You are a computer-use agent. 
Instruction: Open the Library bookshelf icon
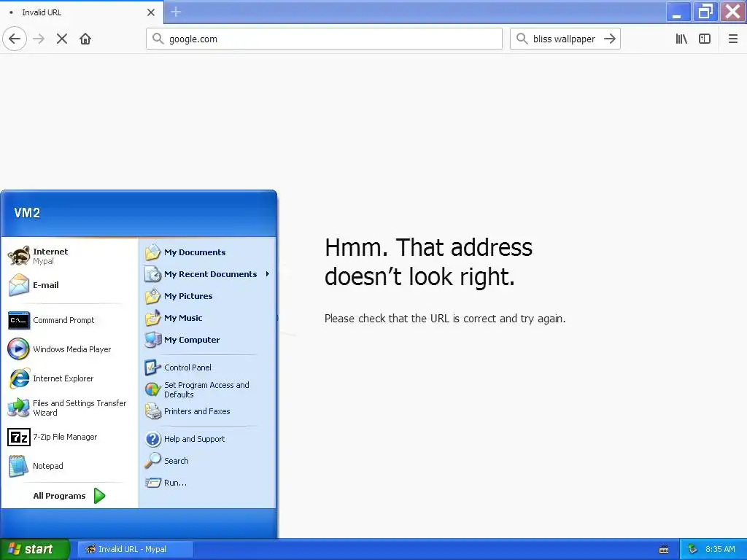(681, 39)
